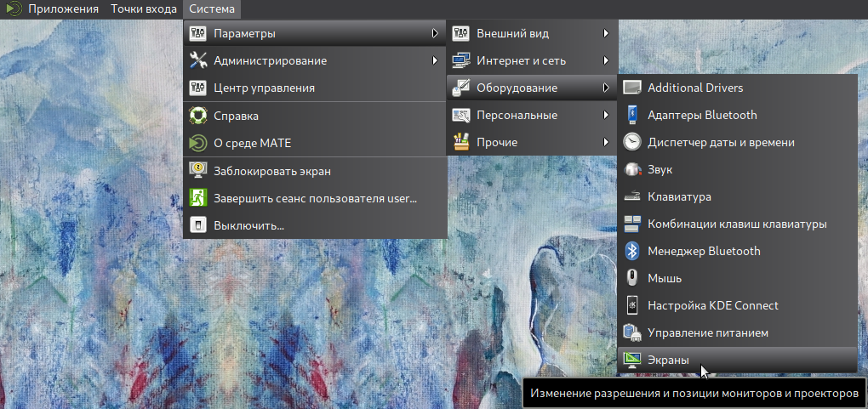
Task: Open Диспетчер даты и времени
Action: pyautogui.click(x=737, y=142)
